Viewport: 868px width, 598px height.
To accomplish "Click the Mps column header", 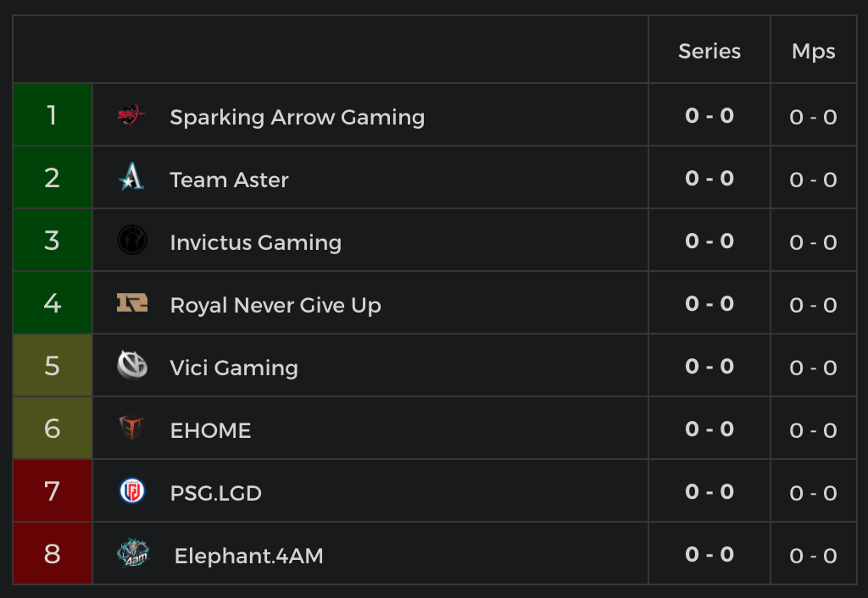I will [x=813, y=51].
